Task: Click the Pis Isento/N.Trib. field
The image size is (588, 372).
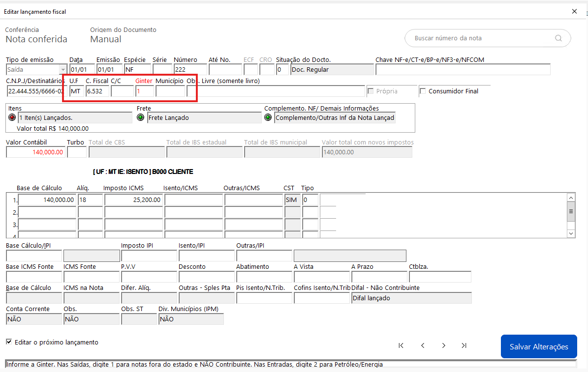Action: [264, 298]
